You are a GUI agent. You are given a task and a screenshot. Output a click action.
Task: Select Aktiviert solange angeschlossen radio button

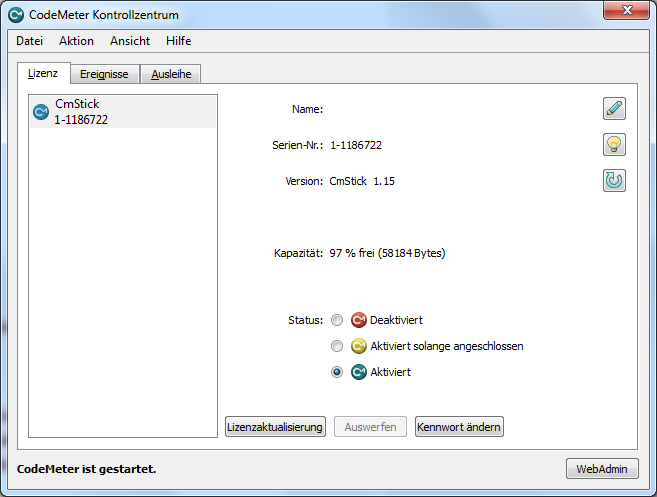click(337, 346)
